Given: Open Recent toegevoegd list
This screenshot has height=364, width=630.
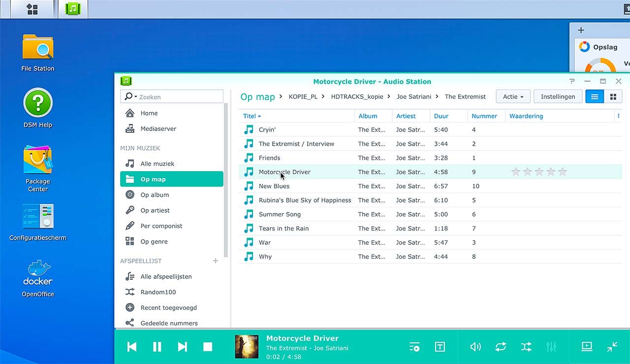Looking at the screenshot, I should pyautogui.click(x=172, y=308).
